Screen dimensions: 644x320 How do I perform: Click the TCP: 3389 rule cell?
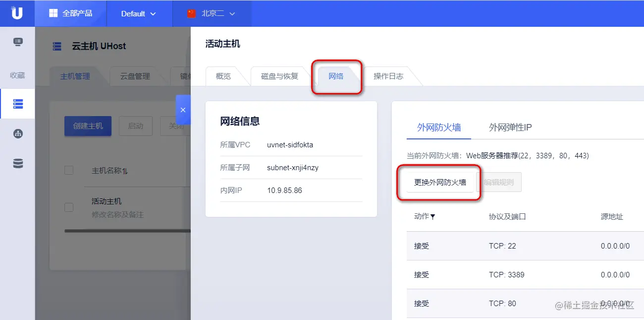tap(506, 274)
